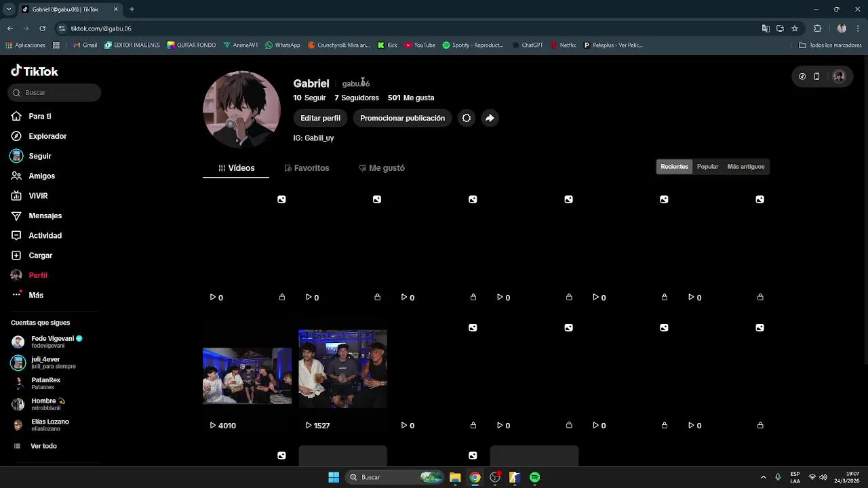Open the Hombre mtrobbianii account
This screenshot has height=488, width=868.
(x=38, y=404)
